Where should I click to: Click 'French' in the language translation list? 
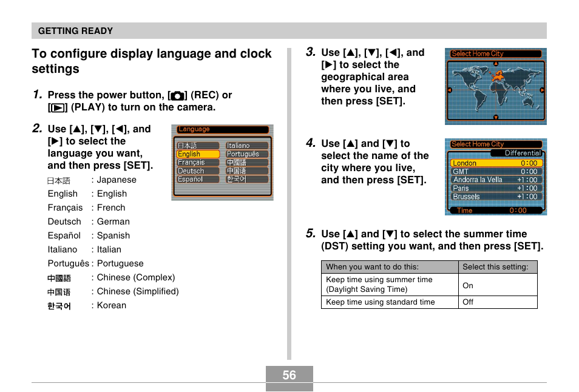[x=111, y=208]
